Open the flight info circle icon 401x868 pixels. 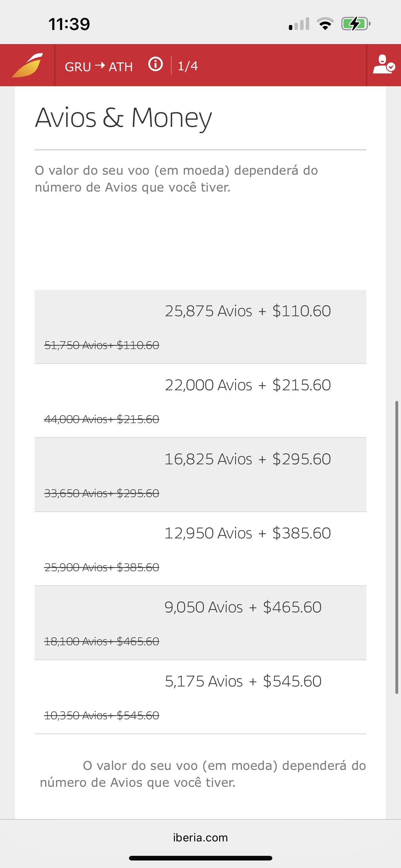pos(156,64)
